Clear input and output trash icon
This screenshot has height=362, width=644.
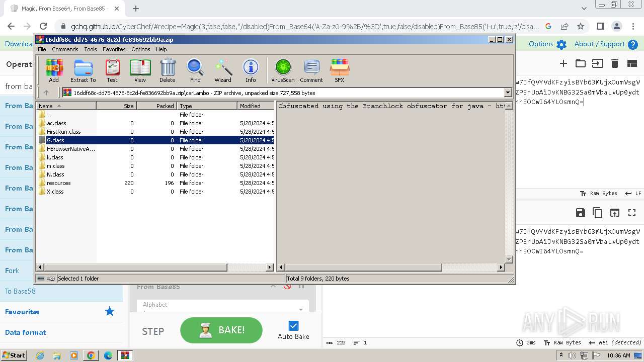(x=614, y=63)
